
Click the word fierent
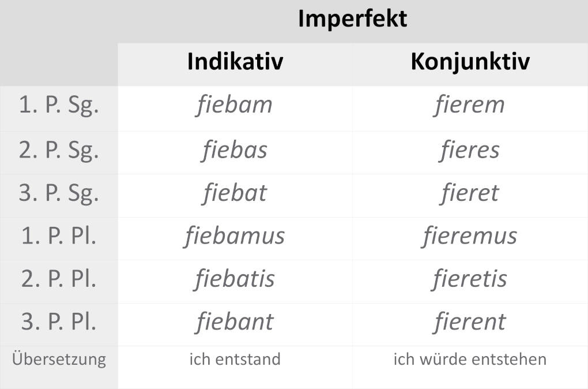coord(469,322)
